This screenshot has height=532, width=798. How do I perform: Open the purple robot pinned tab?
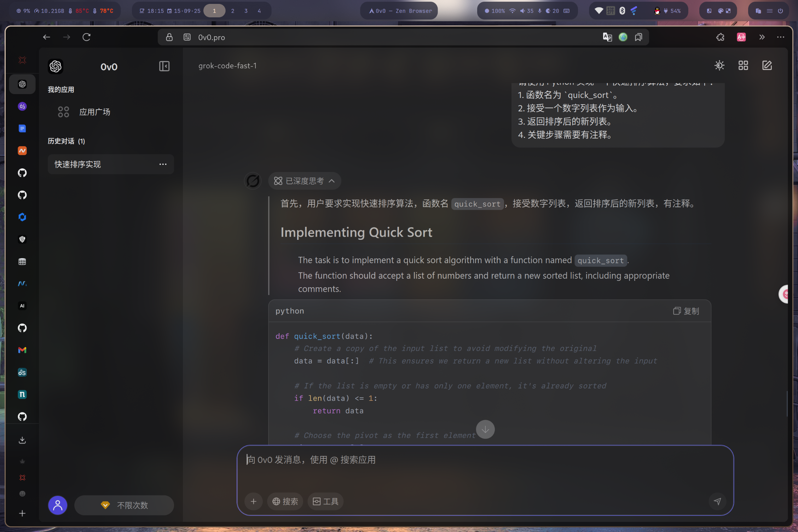point(22,106)
